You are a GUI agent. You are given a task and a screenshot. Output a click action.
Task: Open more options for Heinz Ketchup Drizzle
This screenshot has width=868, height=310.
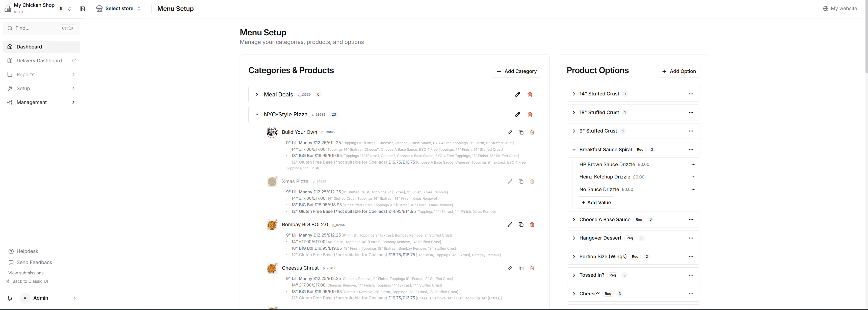point(693,177)
